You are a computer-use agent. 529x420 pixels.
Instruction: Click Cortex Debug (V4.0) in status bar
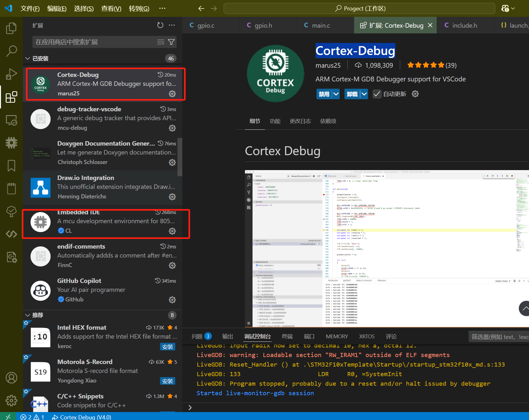click(x=82, y=417)
